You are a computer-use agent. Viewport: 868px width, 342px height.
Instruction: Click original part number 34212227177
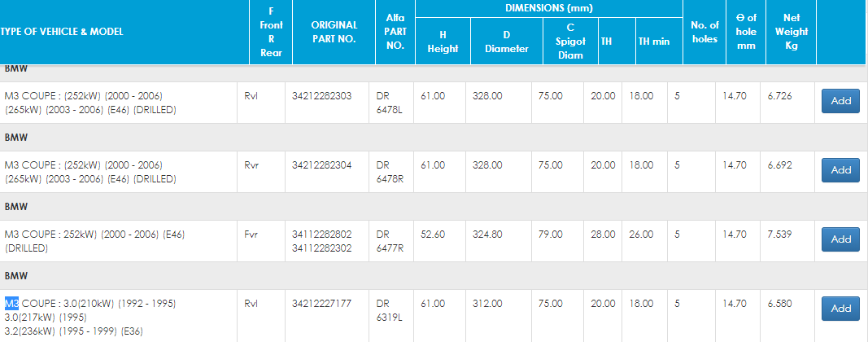pyautogui.click(x=321, y=304)
